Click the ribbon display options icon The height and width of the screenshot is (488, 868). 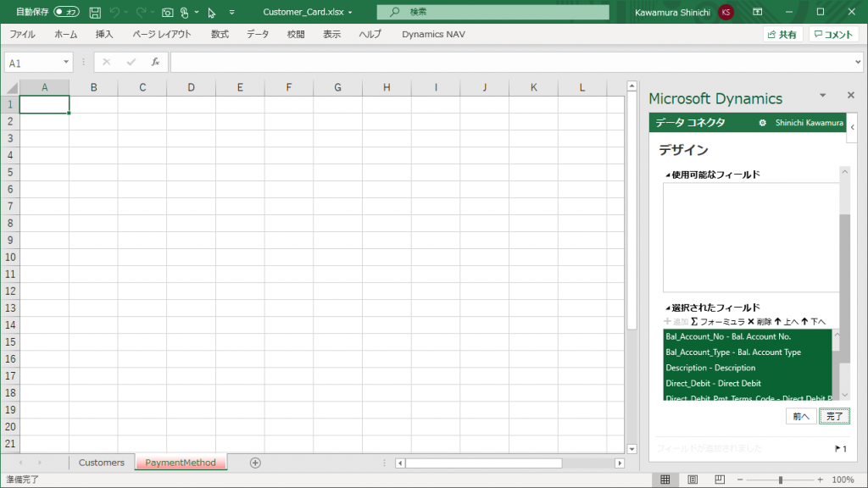(x=757, y=12)
